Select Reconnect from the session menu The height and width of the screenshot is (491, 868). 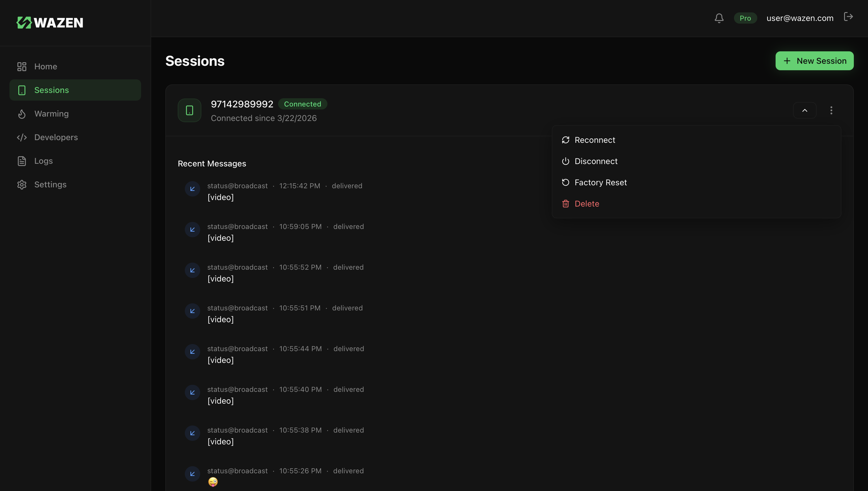pos(595,140)
